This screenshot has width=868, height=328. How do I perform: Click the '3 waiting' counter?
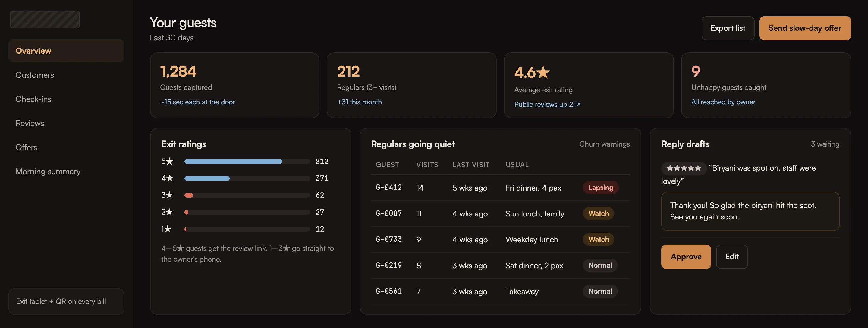825,144
